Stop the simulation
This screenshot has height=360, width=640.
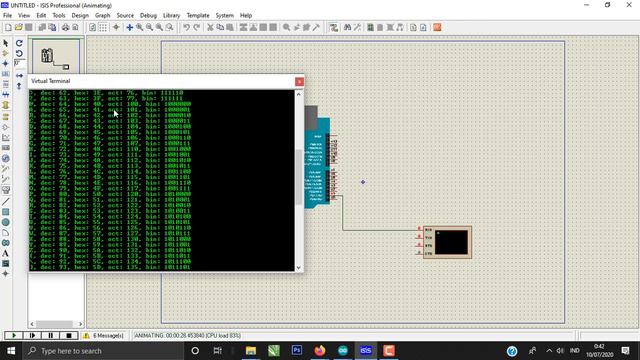69,336
